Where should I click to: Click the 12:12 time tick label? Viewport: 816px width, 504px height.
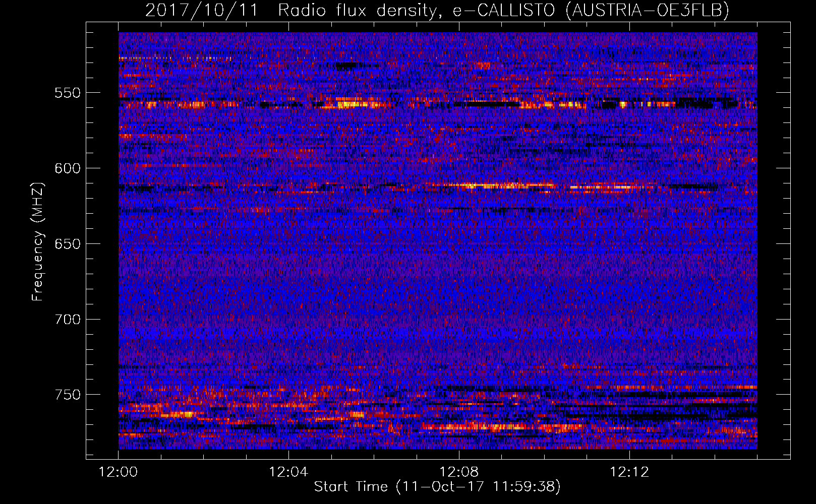(629, 472)
